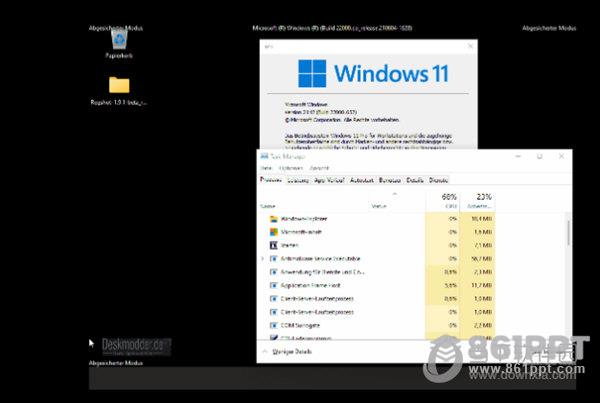600x403 pixels.
Task: Click the sort arrow above Status column
Action: [395, 194]
